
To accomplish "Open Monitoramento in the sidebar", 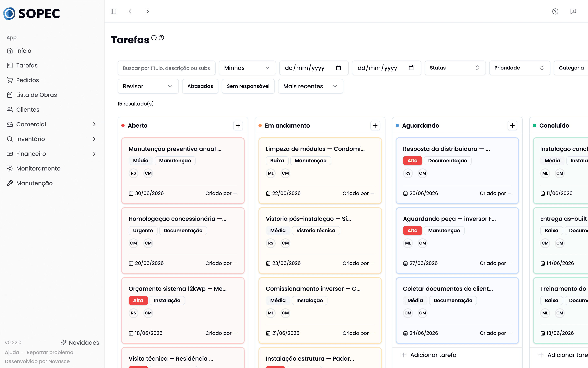I will tap(52, 168).
